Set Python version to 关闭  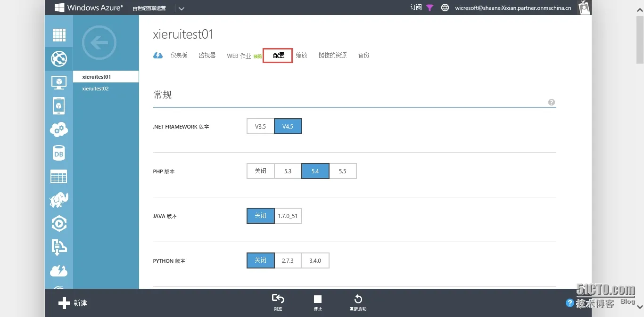261,260
